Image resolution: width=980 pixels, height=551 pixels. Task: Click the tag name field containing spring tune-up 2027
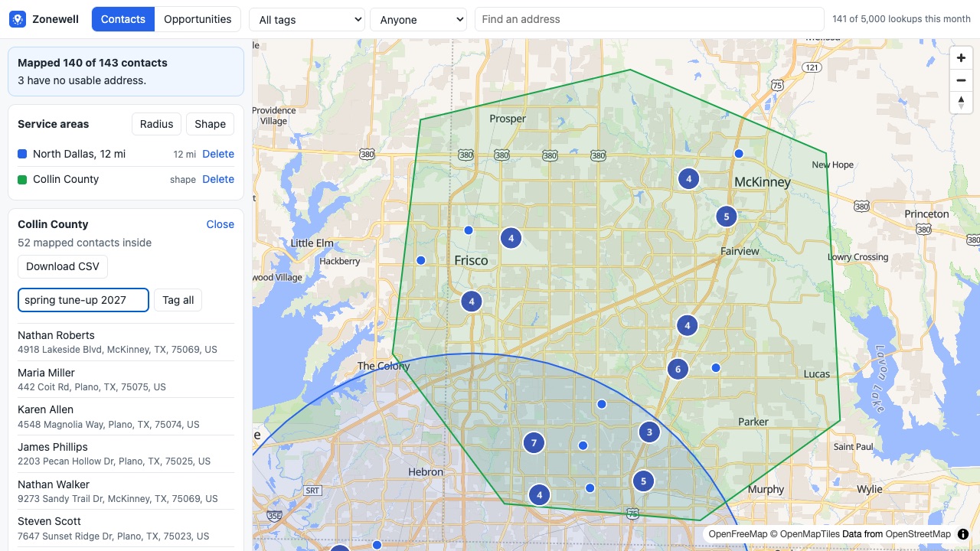click(83, 300)
